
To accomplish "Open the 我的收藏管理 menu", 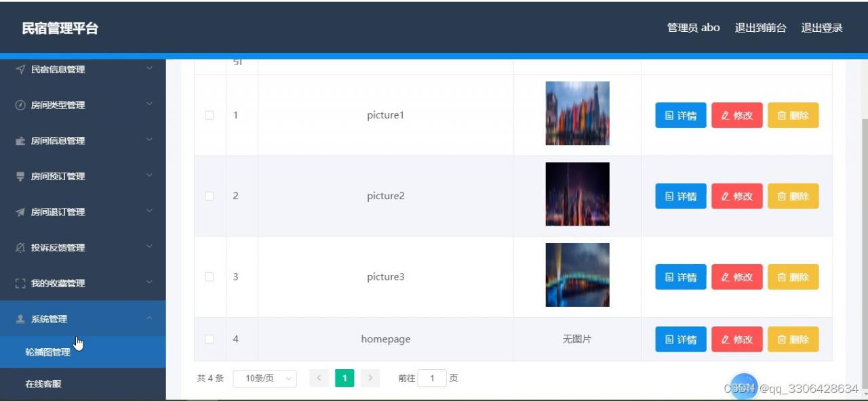I will pyautogui.click(x=83, y=283).
